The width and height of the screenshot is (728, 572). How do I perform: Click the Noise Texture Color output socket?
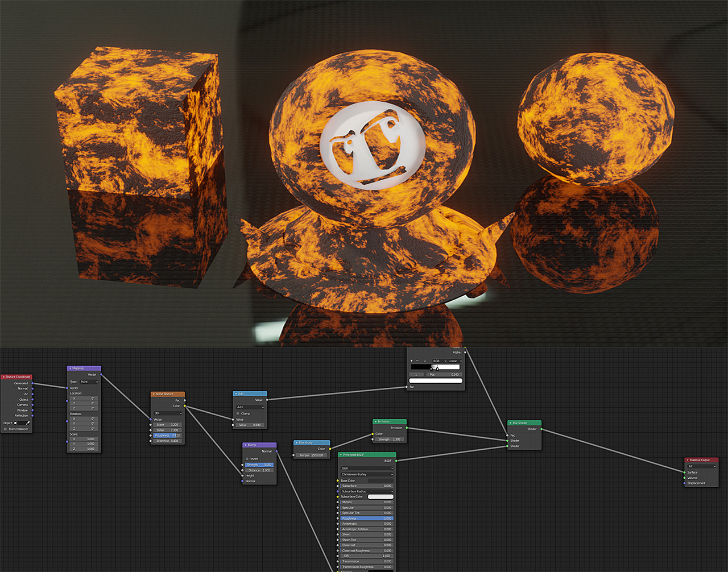point(185,406)
